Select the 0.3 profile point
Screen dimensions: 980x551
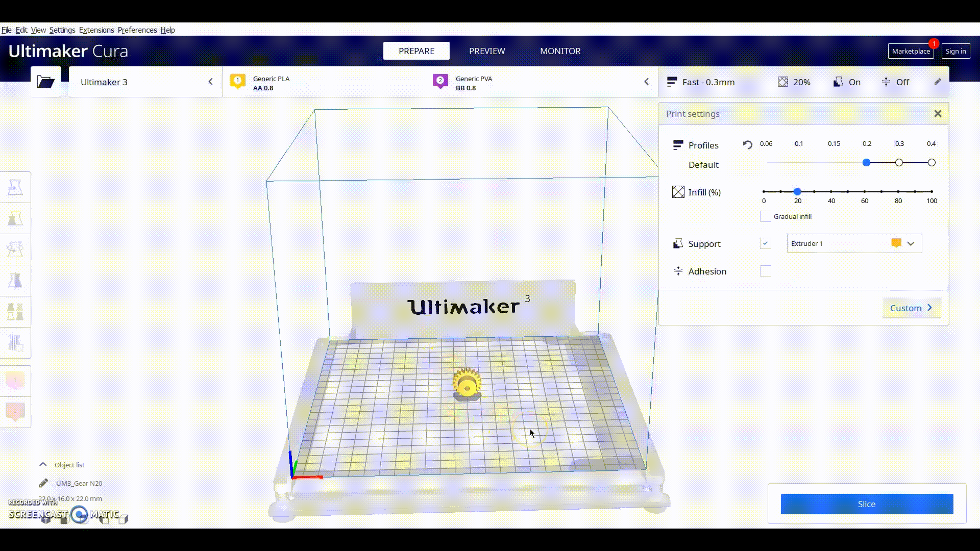[x=899, y=163]
